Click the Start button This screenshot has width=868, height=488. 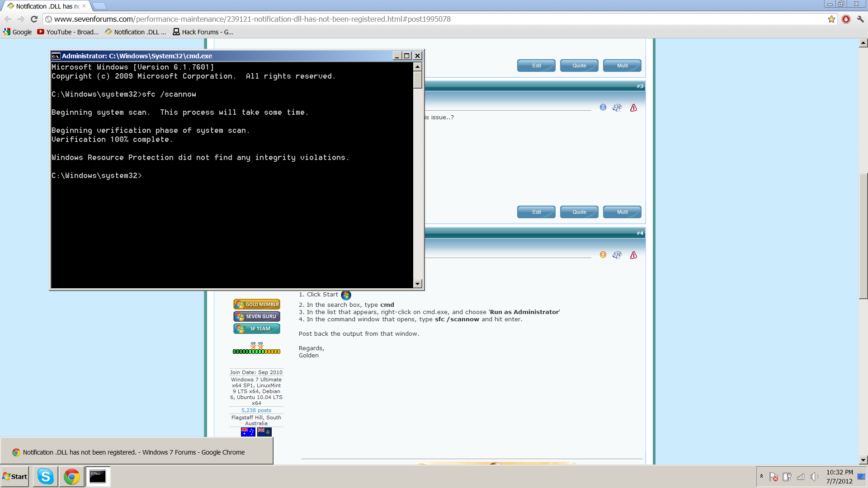[15, 476]
